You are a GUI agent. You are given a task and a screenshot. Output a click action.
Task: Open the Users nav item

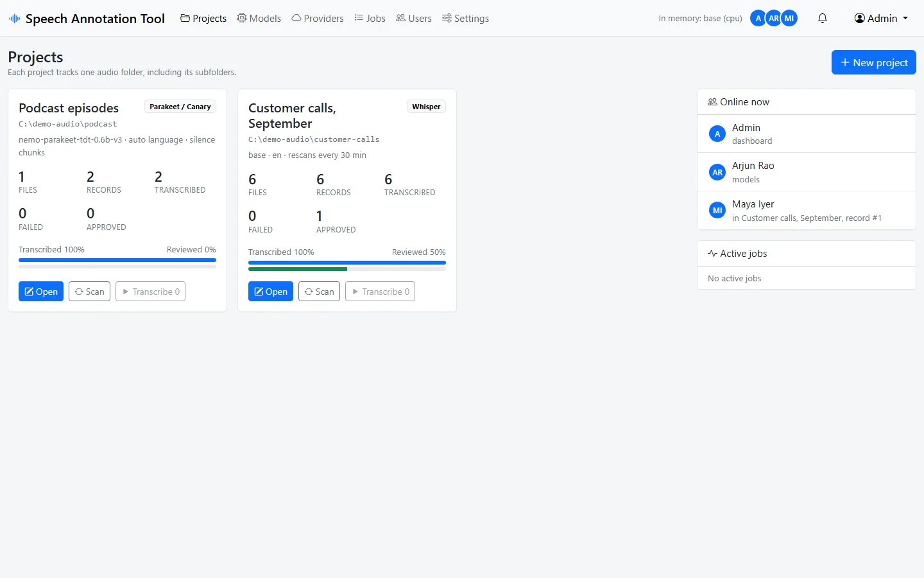coord(414,18)
